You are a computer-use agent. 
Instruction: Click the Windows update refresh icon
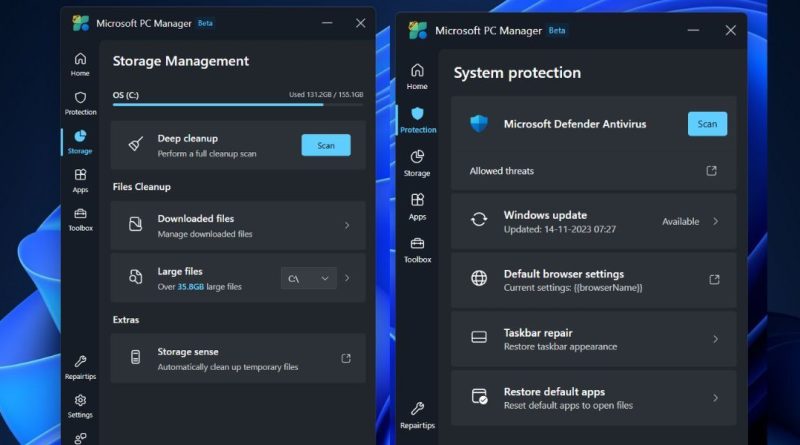[x=479, y=219]
